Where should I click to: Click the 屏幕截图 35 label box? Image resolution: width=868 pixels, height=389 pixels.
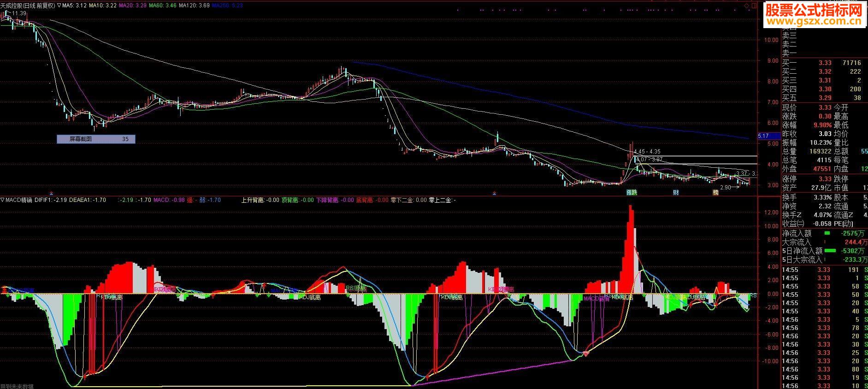96,139
